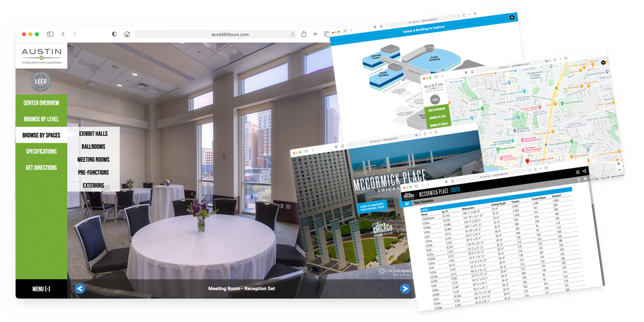Expand the Browse By Level menu
Viewport: 644px width, 322px height.
(41, 119)
